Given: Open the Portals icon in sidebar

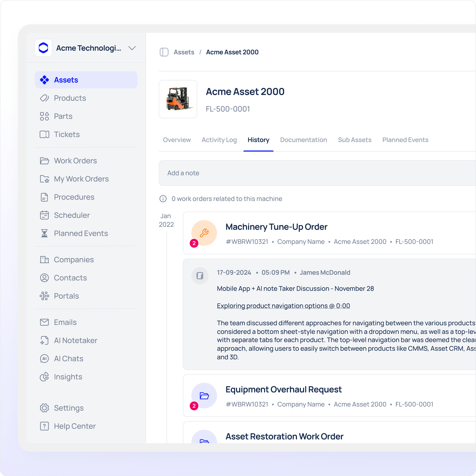Looking at the screenshot, I should (x=44, y=296).
